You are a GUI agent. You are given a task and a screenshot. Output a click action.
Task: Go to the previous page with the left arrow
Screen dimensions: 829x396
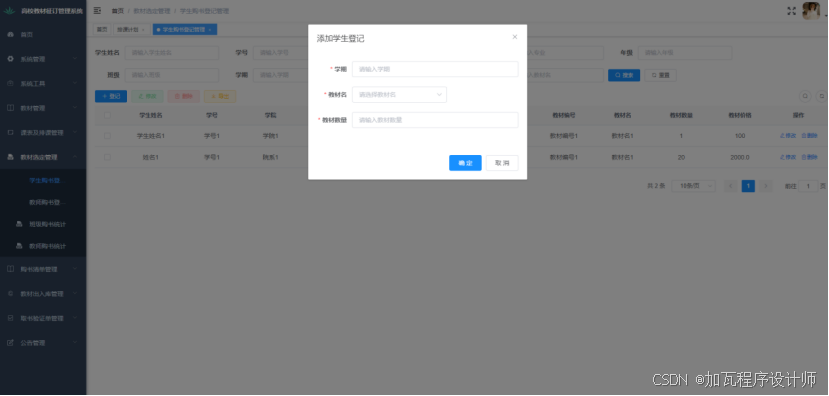click(x=731, y=186)
